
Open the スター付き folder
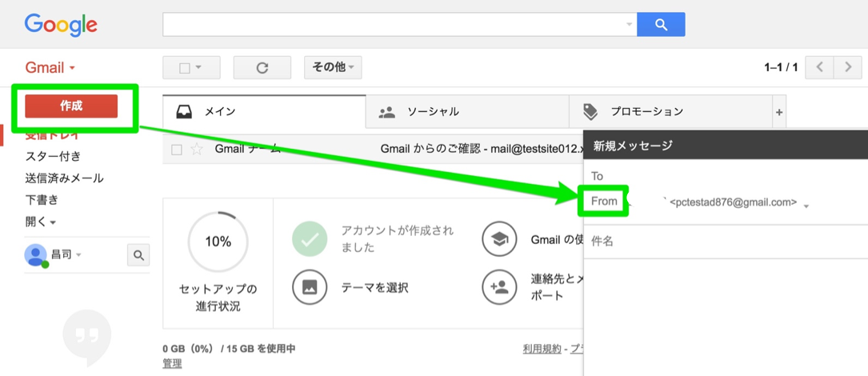tap(53, 156)
